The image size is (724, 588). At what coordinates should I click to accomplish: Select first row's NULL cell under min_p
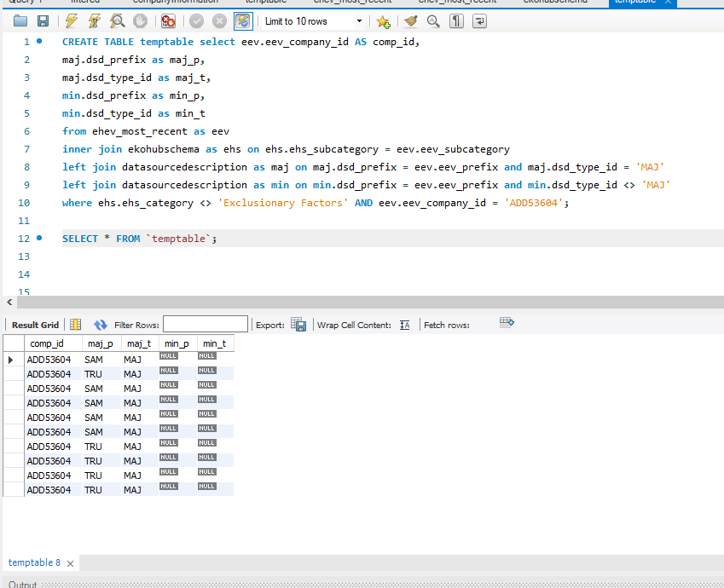pyautogui.click(x=177, y=360)
